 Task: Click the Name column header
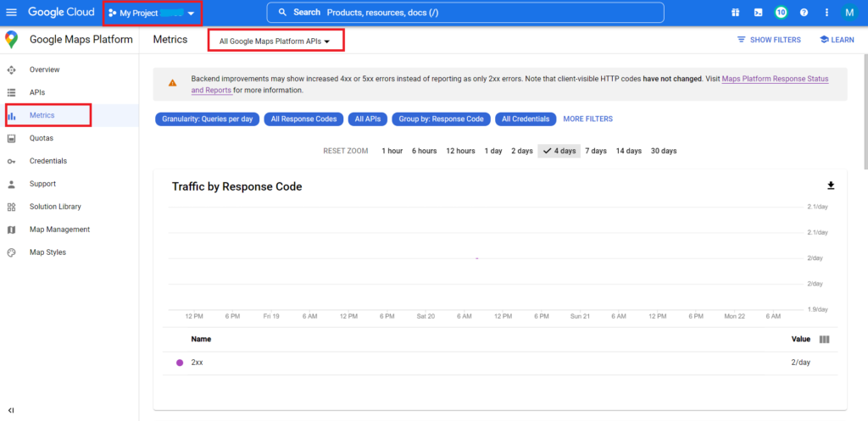pyautogui.click(x=201, y=339)
